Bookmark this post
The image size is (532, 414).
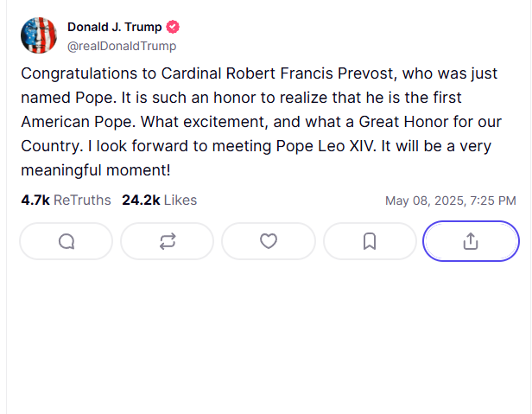click(370, 241)
